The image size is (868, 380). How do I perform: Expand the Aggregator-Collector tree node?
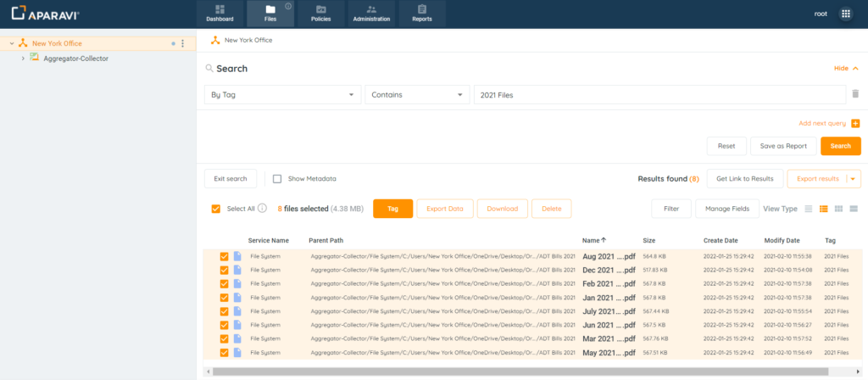click(23, 59)
